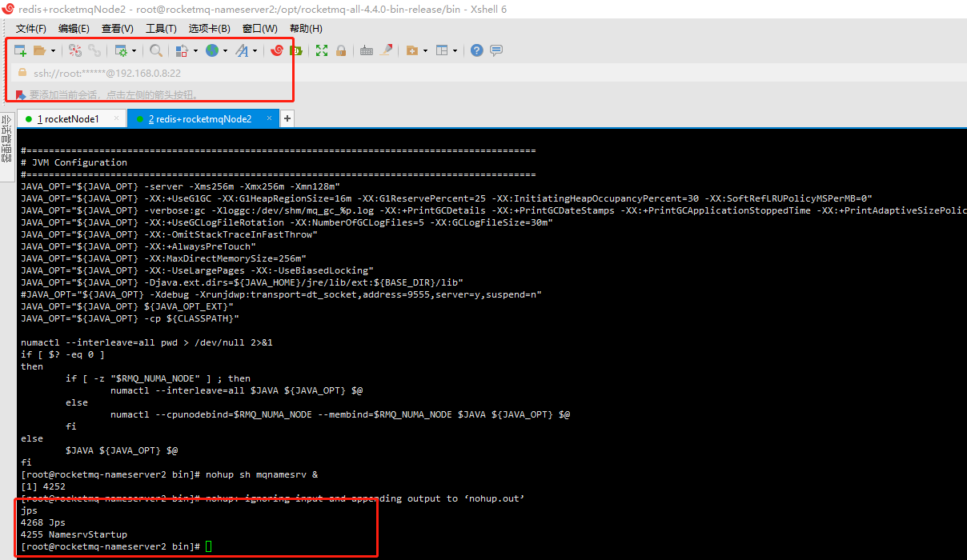Click the Reconnect chain icon
Image resolution: width=967 pixels, height=560 pixels.
pos(94,50)
